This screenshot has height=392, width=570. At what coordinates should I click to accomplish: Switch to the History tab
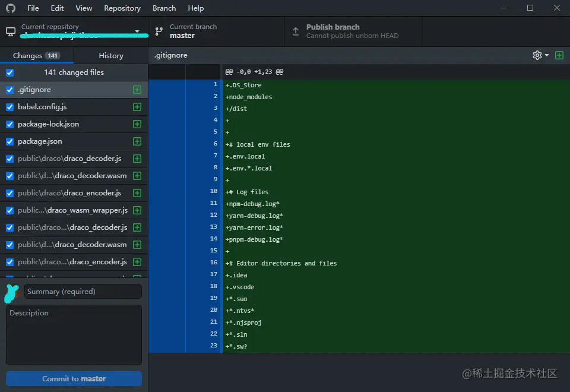(x=111, y=56)
